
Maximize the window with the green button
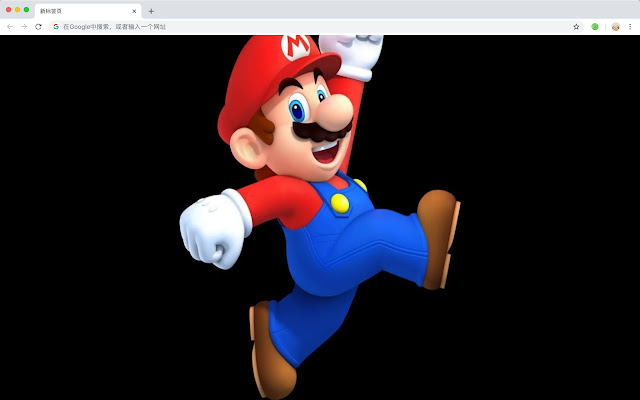(27, 9)
